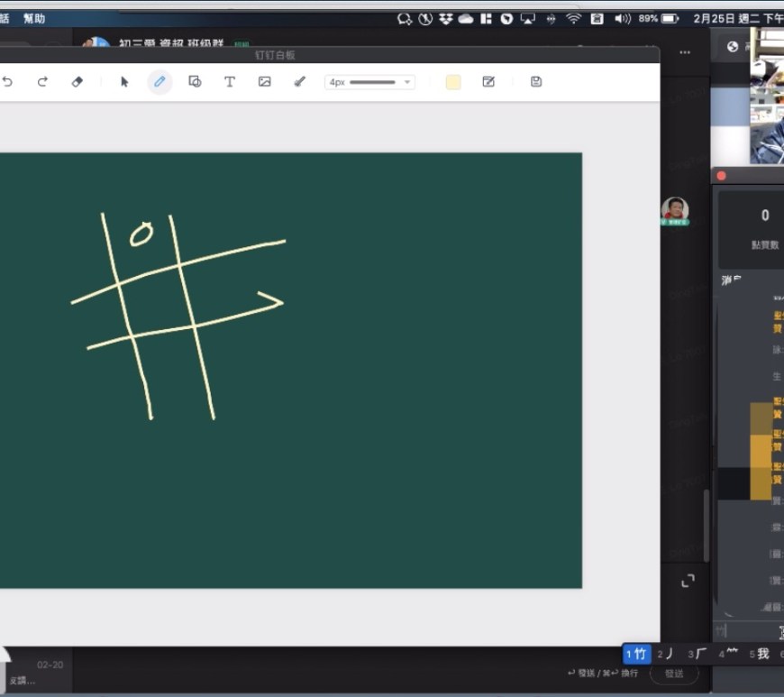Expand to fullscreen with the corner-brackets icon
The width and height of the screenshot is (784, 697).
[x=688, y=582]
